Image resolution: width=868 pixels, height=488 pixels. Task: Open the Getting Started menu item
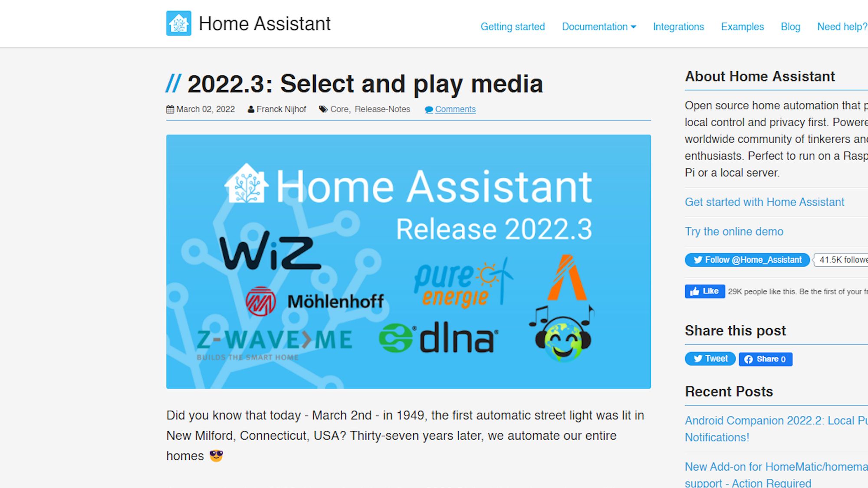[513, 26]
